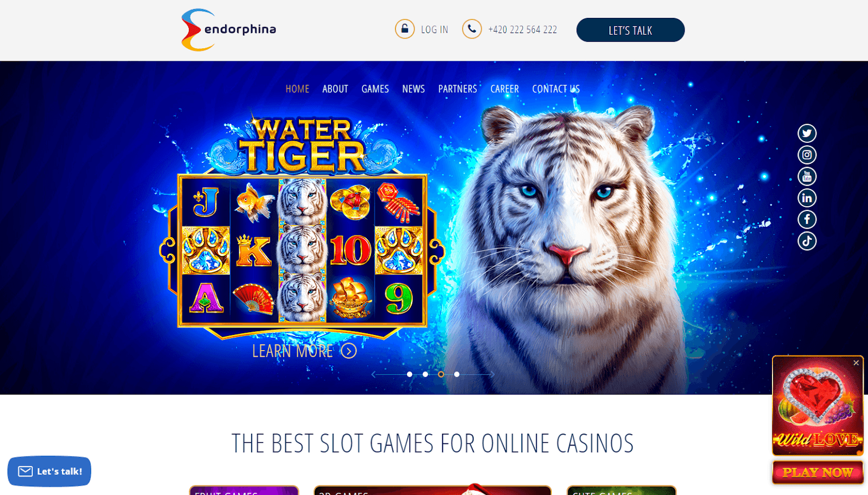
Task: Select the fourth carousel slide dot
Action: pos(457,374)
